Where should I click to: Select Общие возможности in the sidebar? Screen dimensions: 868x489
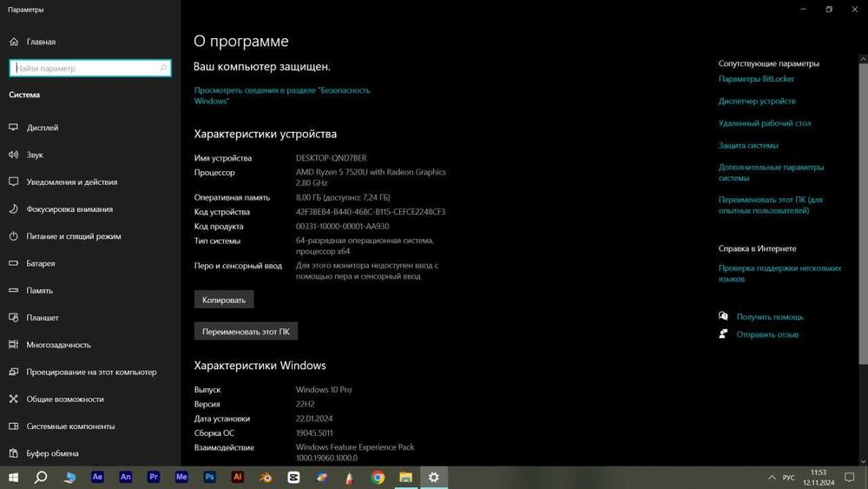pos(65,399)
